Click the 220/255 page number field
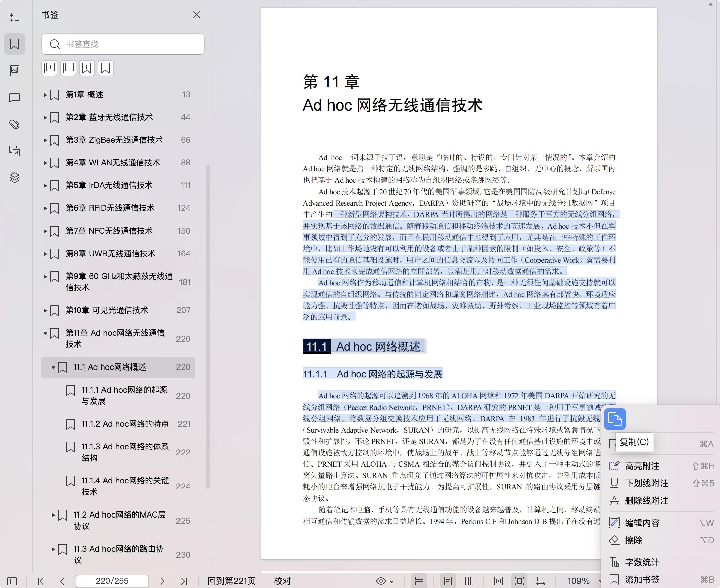 [x=112, y=581]
